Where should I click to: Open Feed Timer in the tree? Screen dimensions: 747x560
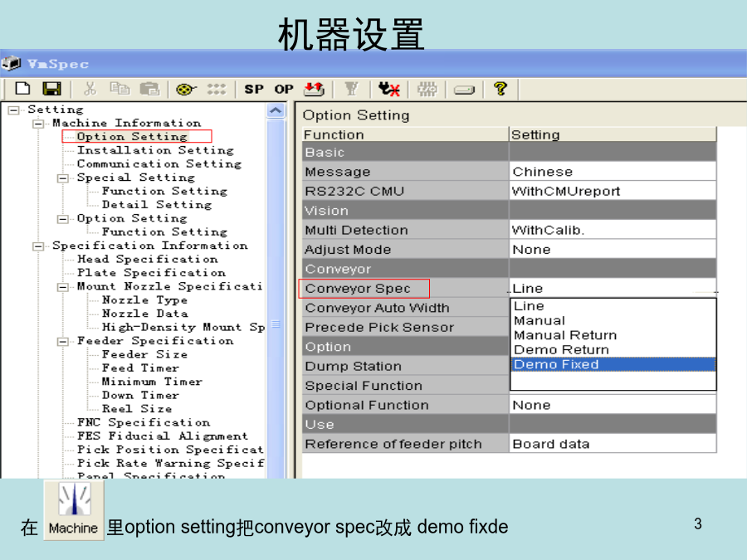[140, 368]
